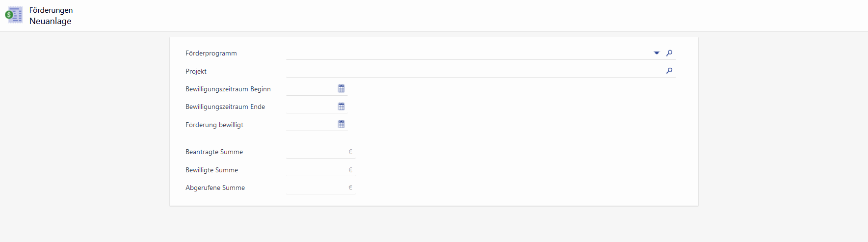Click the Projekt field label
868x242 pixels.
[x=196, y=71]
